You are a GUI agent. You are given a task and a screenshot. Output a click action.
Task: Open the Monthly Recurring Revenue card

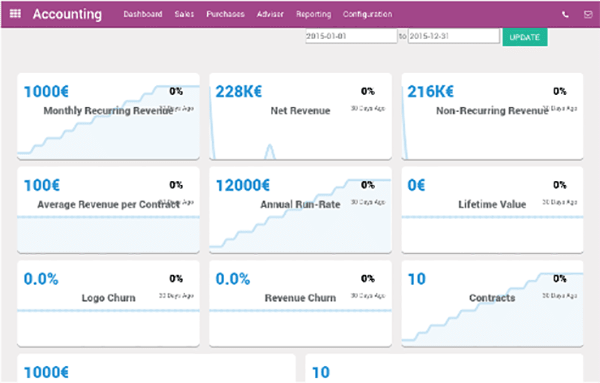click(x=108, y=116)
